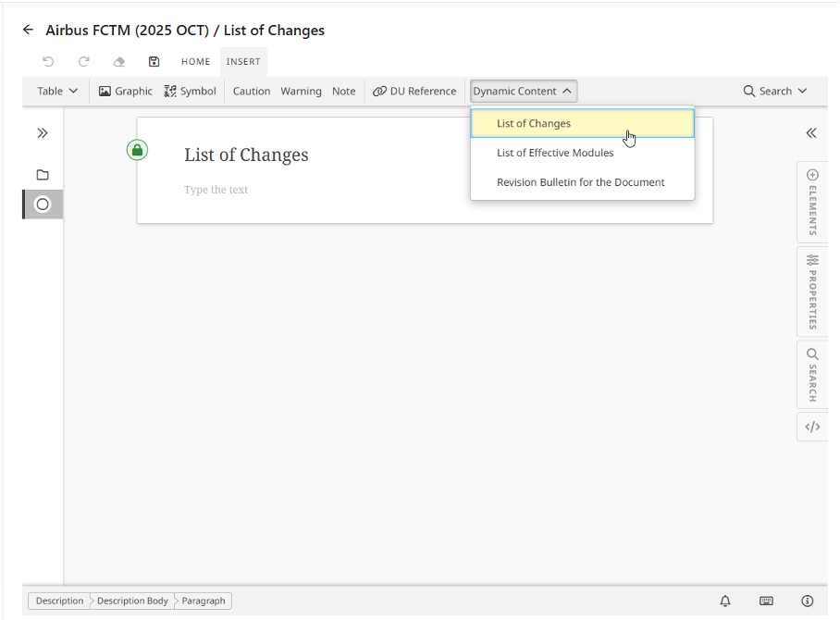Screen dimensions: 840x620
Task: Click the eraser clear formatting icon
Action: point(119,62)
